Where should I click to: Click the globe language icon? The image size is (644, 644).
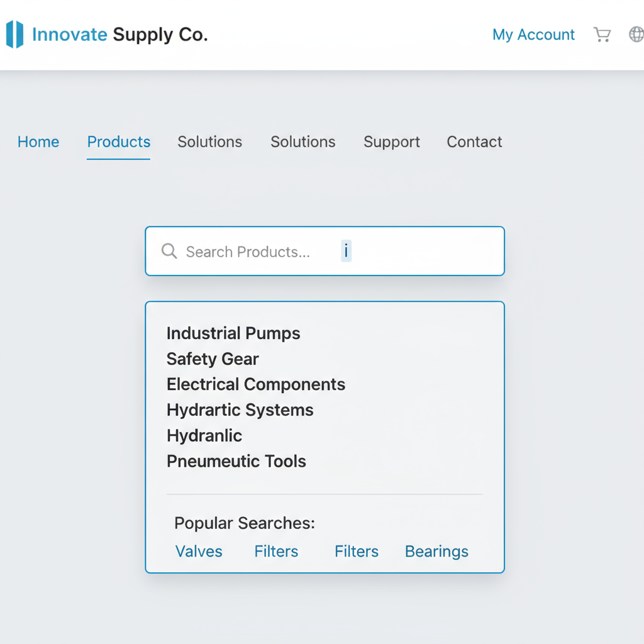[x=636, y=35]
